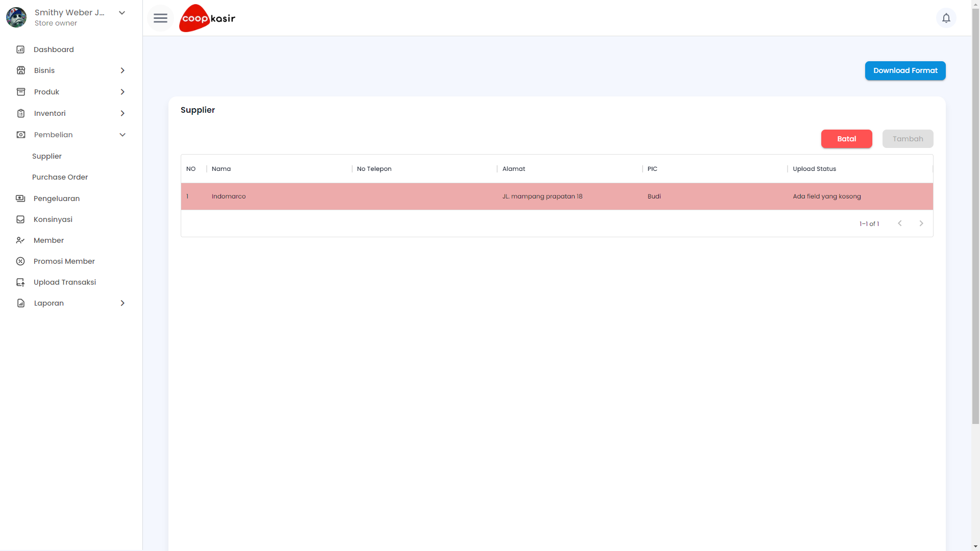Click the Inventori clipboard icon
980x551 pixels.
pos(20,113)
